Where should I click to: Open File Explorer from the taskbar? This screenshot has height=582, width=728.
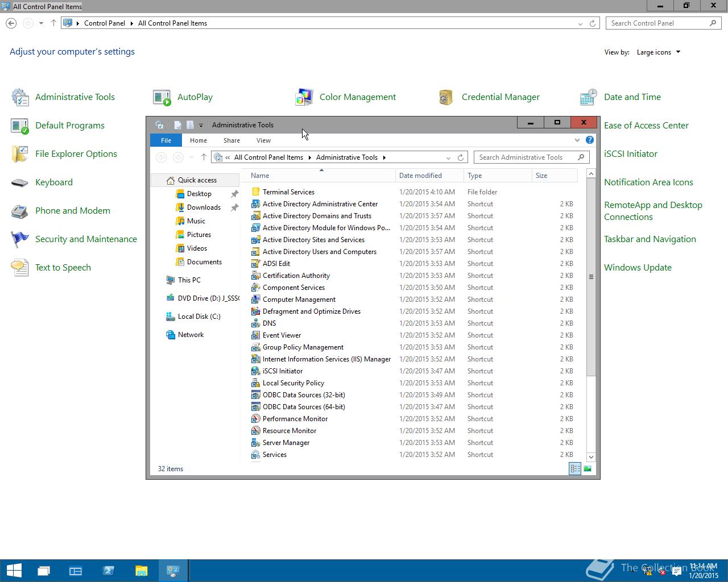[x=141, y=571]
